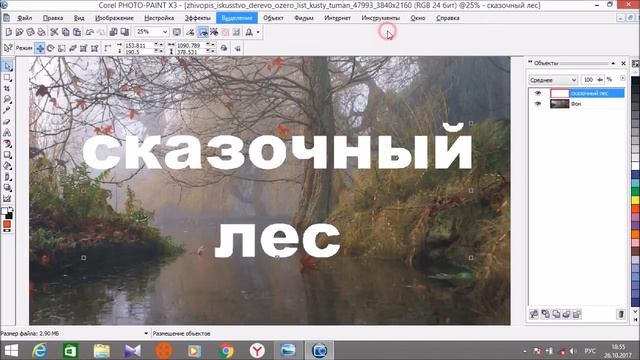Toggle position and size move mode button

[40, 48]
